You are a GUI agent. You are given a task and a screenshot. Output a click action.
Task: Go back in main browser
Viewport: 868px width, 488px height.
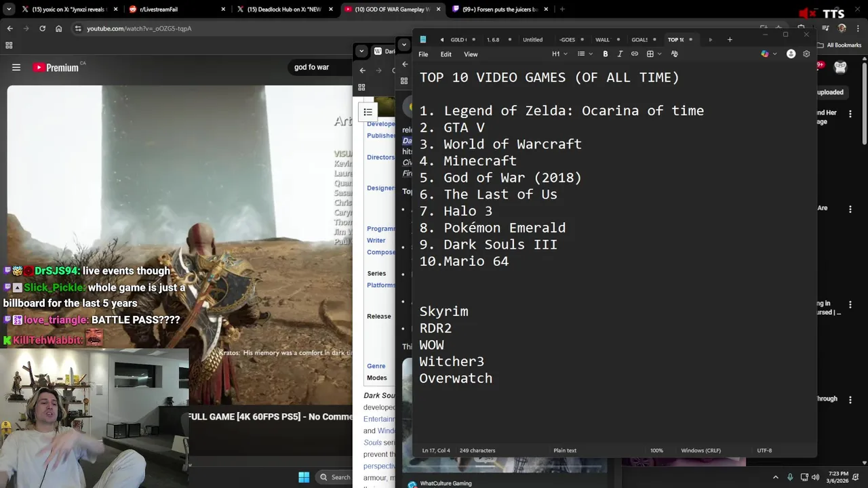[9, 28]
